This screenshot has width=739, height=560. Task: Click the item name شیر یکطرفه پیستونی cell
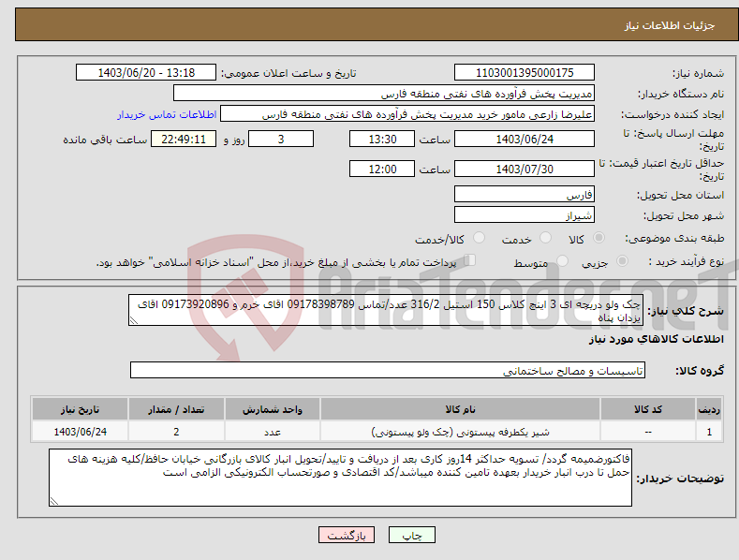point(460,432)
